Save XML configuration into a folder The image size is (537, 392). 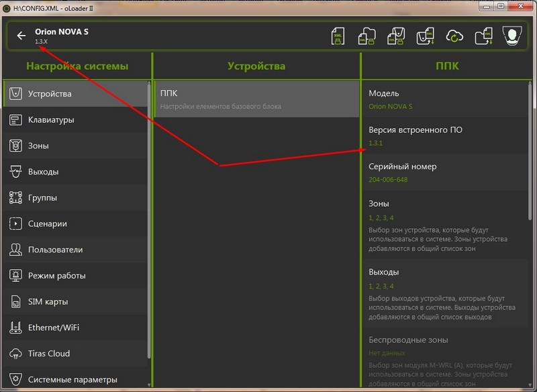367,36
